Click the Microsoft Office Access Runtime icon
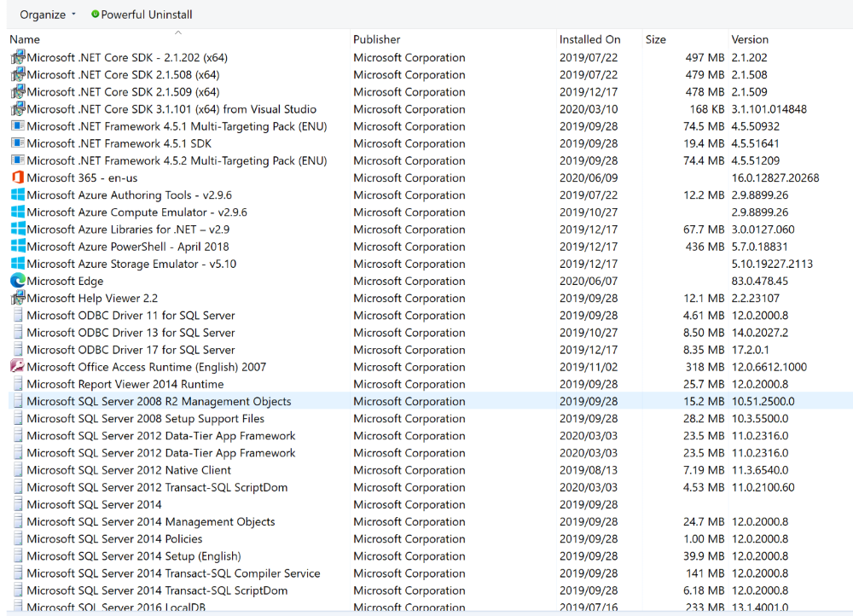The width and height of the screenshot is (853, 616). click(18, 367)
